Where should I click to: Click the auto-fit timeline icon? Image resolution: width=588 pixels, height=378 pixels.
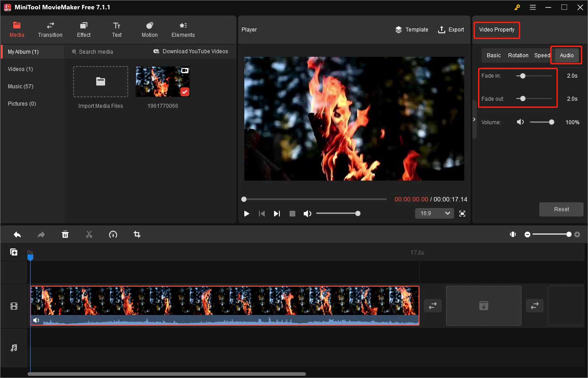click(x=513, y=234)
